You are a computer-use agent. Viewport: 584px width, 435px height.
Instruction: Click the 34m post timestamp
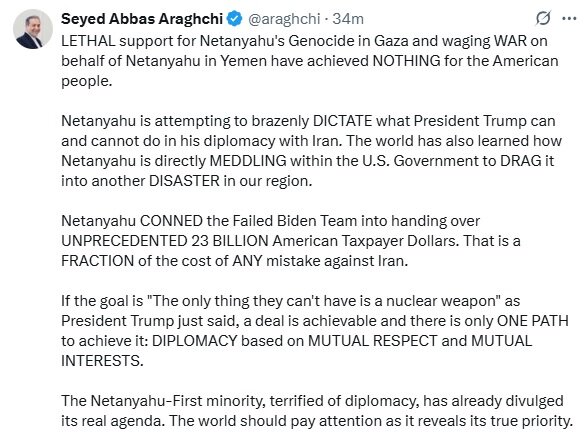click(x=348, y=19)
